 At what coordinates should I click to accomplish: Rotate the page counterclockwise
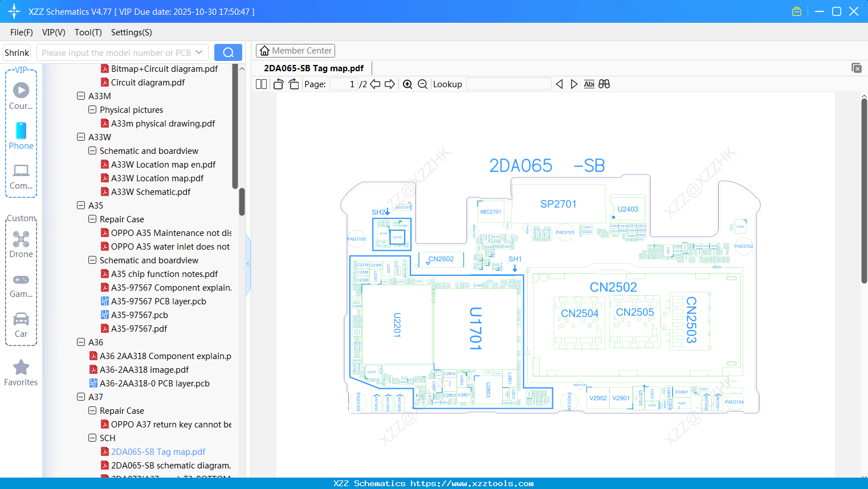point(278,84)
